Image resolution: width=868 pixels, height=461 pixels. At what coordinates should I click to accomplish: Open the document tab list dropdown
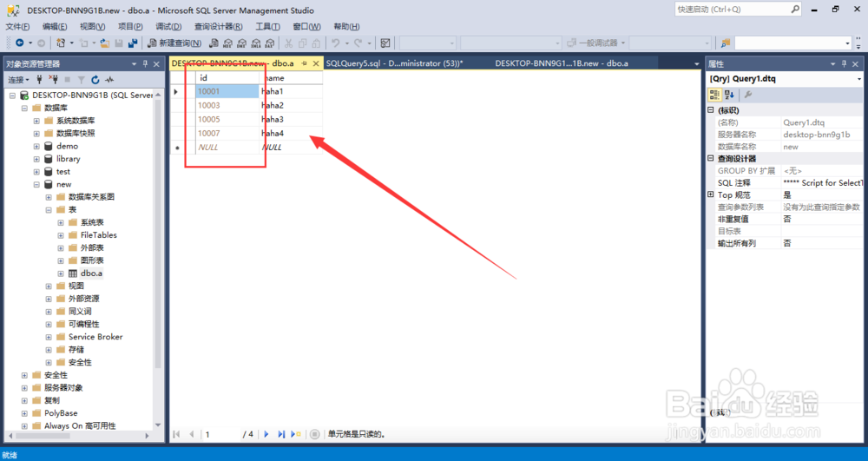(x=696, y=64)
